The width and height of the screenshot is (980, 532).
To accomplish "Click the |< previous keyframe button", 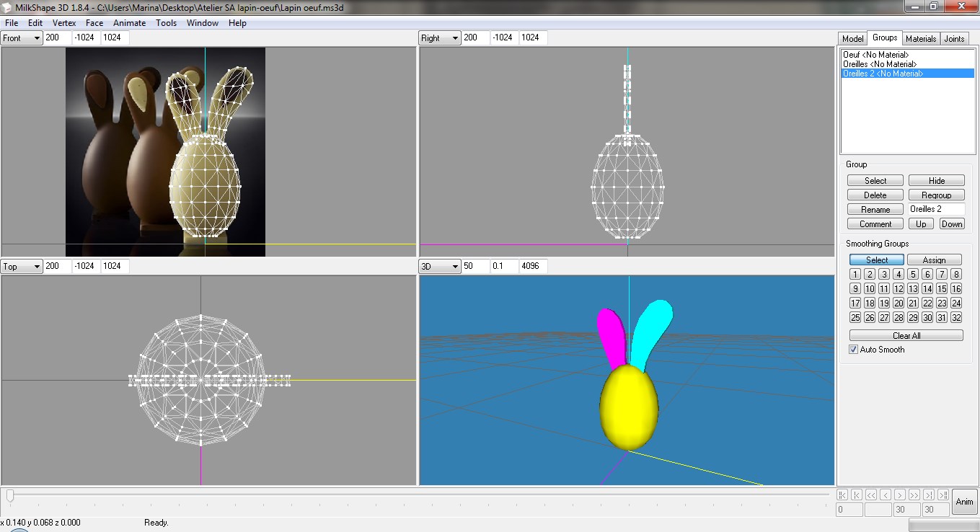I will (857, 495).
